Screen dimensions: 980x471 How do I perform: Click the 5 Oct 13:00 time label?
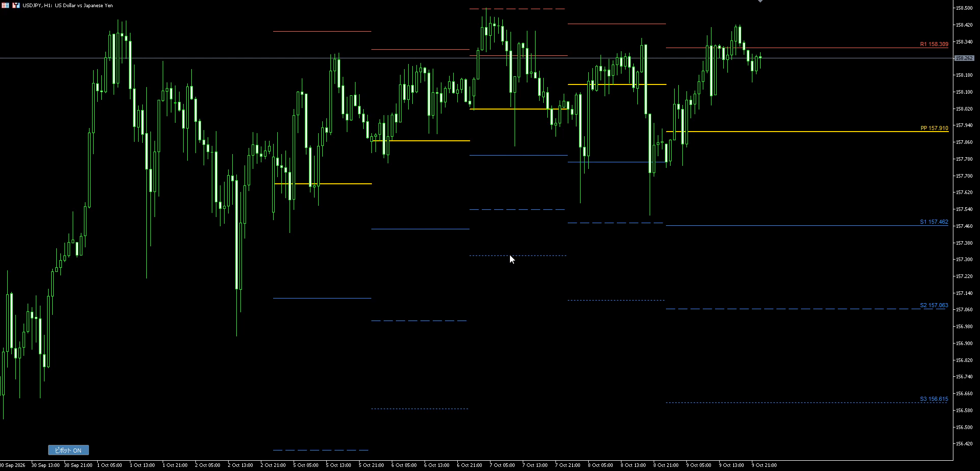coord(339,465)
